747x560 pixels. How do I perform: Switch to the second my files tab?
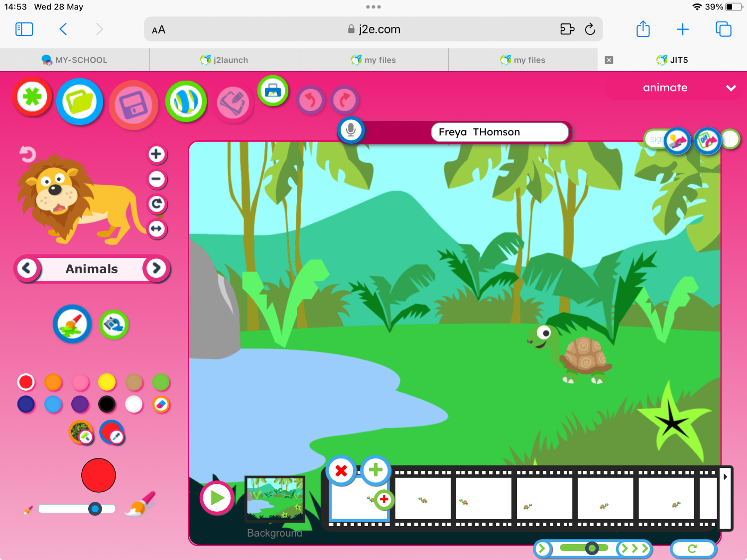click(523, 60)
